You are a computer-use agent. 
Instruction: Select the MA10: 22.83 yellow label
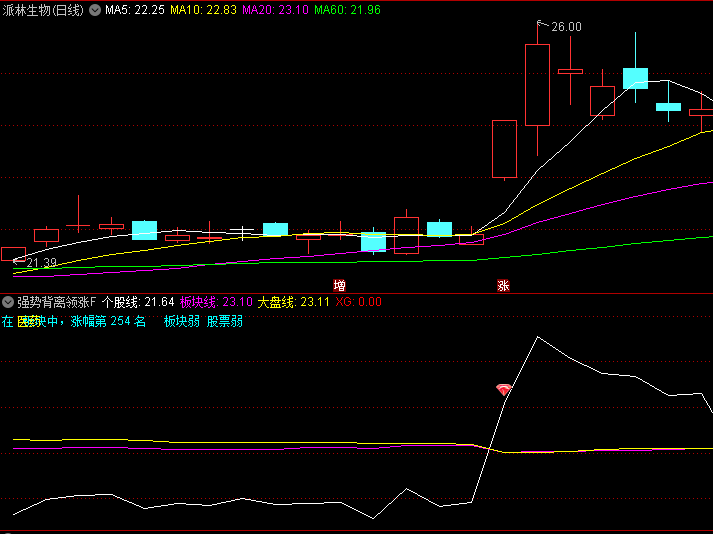pyautogui.click(x=203, y=10)
